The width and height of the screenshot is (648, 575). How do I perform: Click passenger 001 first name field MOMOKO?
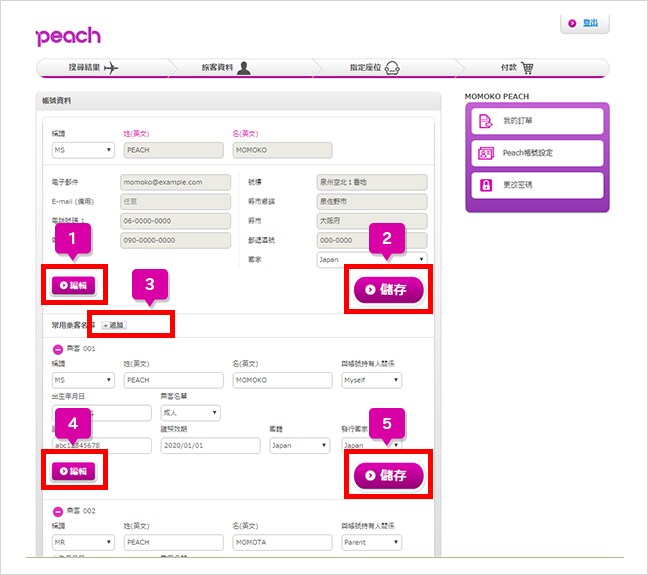coord(282,380)
